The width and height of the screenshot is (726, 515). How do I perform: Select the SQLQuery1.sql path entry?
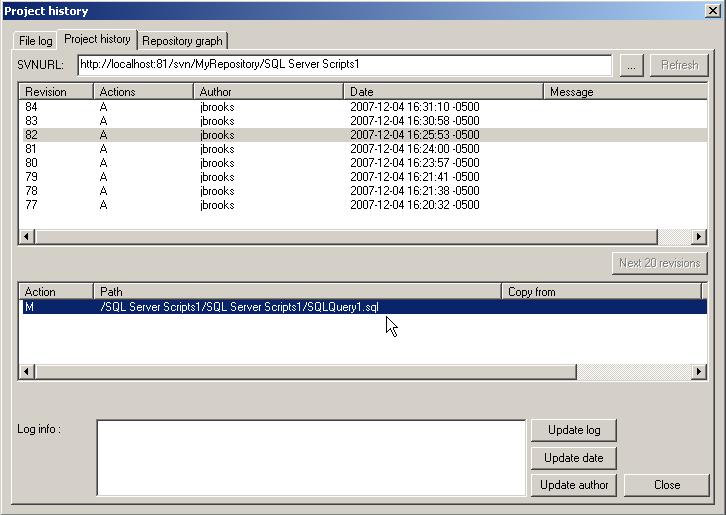tap(240, 307)
